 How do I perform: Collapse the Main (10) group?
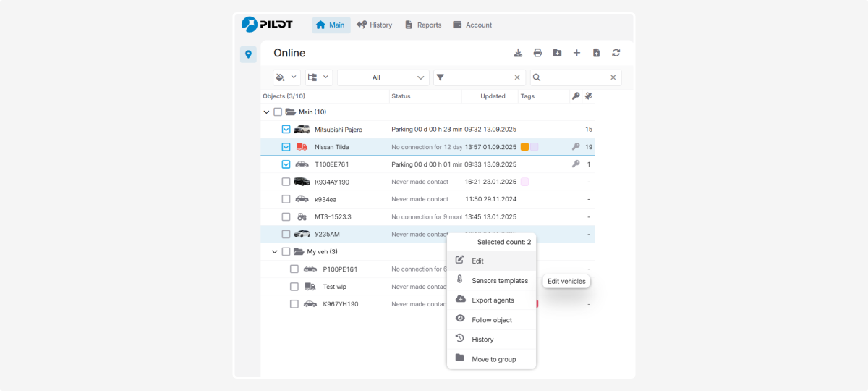(266, 112)
